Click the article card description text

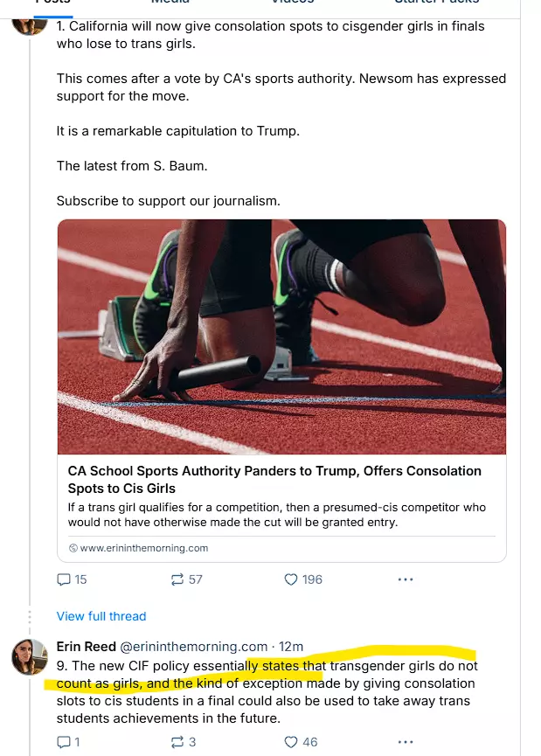tap(276, 515)
